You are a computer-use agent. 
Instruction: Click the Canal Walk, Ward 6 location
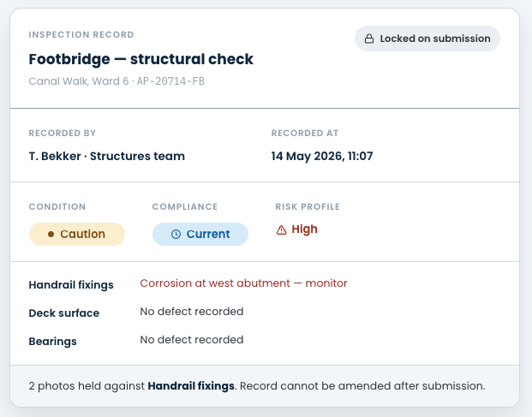(79, 81)
